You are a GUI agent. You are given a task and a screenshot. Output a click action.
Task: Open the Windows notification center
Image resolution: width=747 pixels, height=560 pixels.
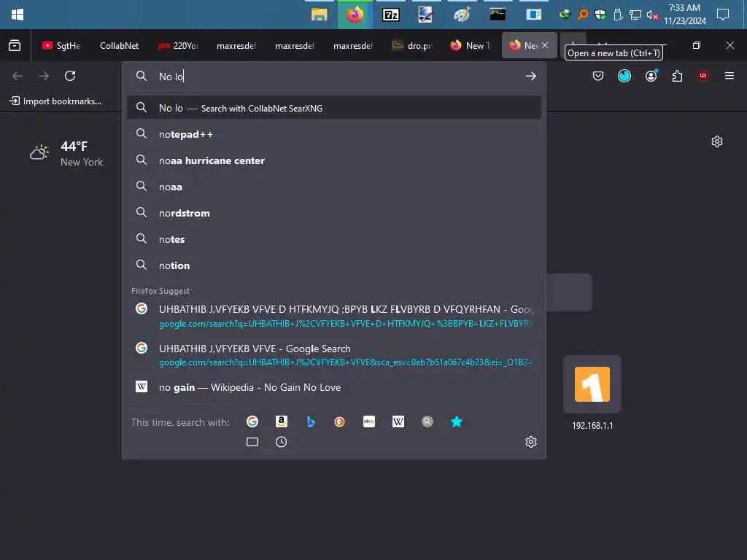[x=723, y=15]
